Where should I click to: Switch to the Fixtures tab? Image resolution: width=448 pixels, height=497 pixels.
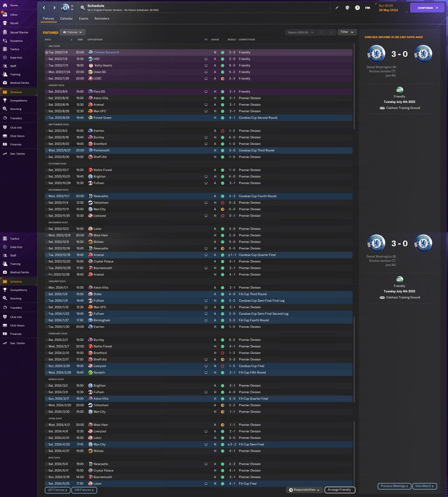(48, 19)
